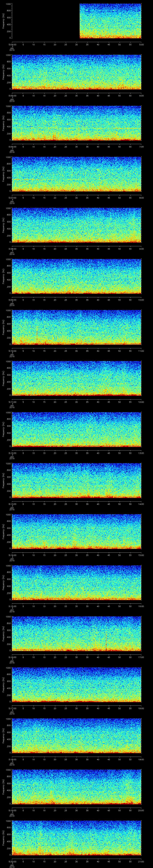Click the spectrogram panel starting at 5:13:00
Viewport: 153px width, 868px height.
[x=77, y=481]
